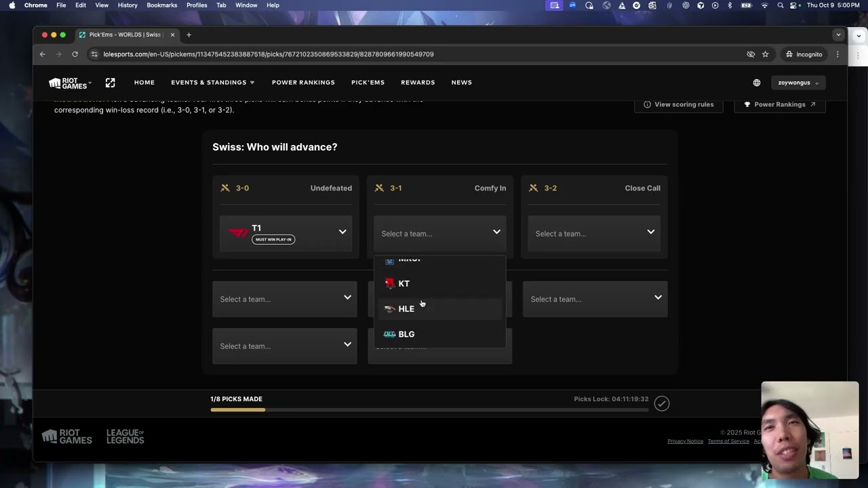View site information icon in address bar

(x=95, y=54)
